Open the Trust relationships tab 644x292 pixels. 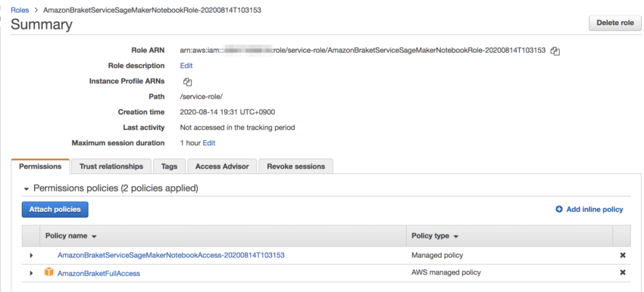point(111,166)
